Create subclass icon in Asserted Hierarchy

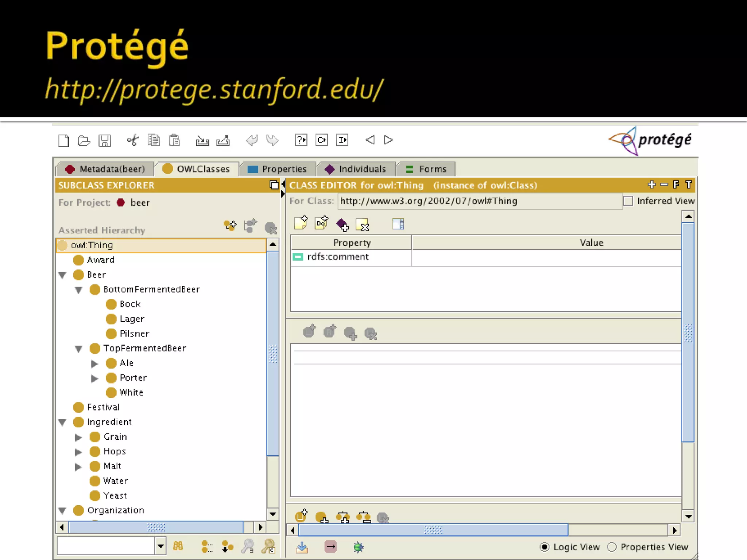(x=230, y=226)
